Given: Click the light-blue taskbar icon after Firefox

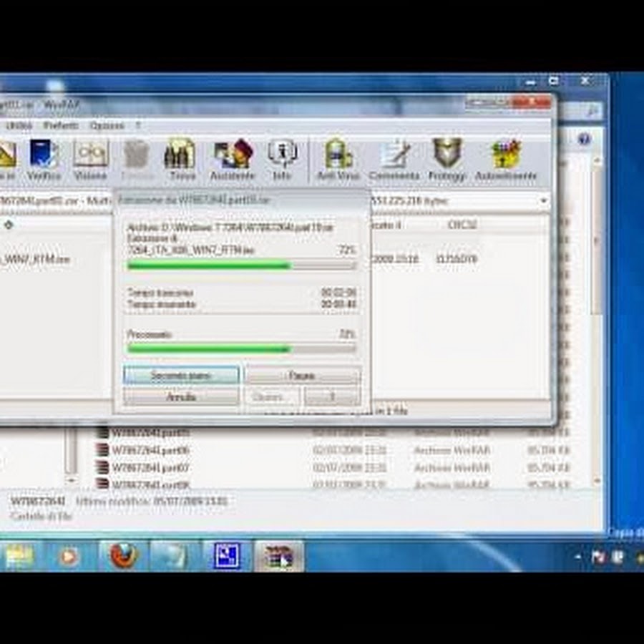Looking at the screenshot, I should point(174,557).
